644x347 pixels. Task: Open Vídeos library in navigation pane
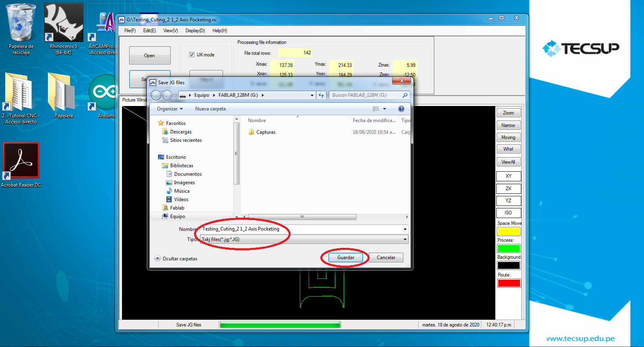tap(181, 199)
